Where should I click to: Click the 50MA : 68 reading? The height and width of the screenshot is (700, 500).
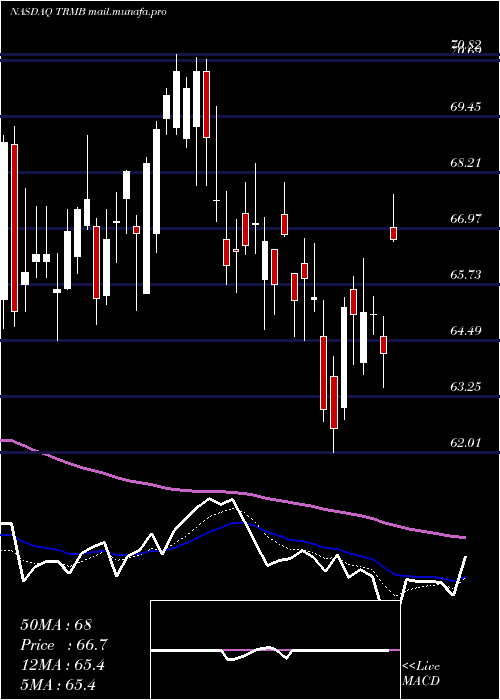[x=56, y=625]
